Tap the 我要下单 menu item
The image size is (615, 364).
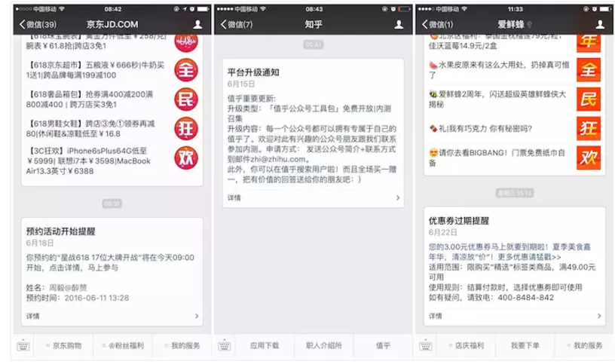tap(525, 346)
